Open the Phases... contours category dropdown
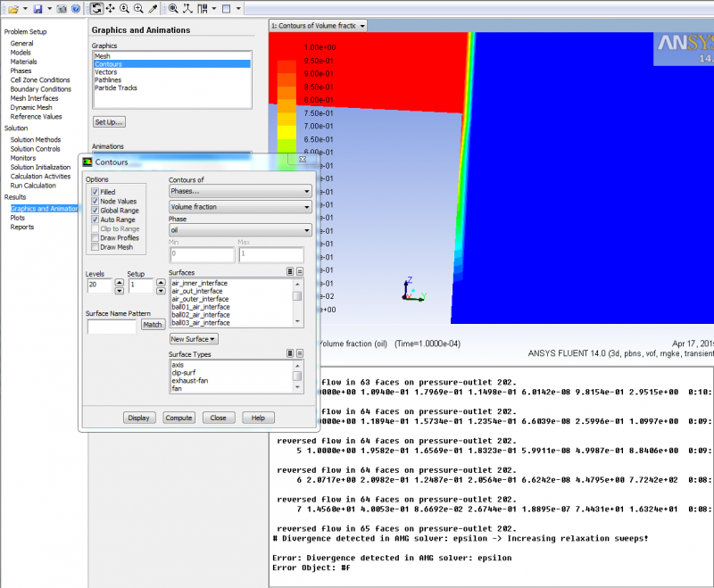This screenshot has height=588, width=714. point(239,191)
